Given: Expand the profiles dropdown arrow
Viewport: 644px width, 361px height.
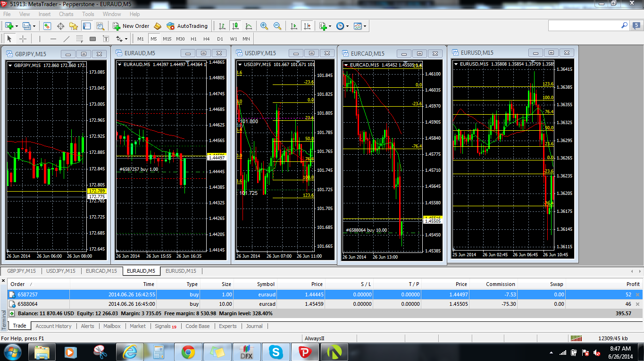Looking at the screenshot, I should click(33, 26).
